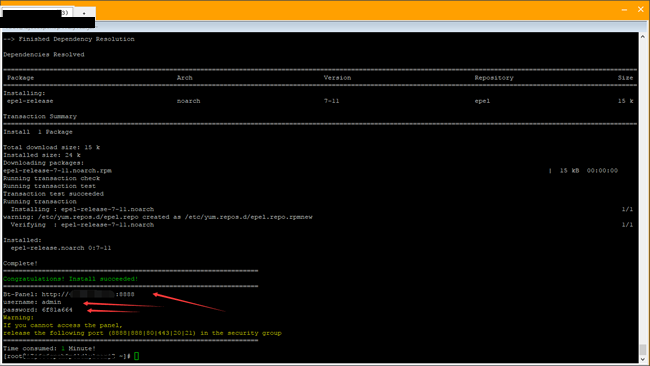Select the first session tab ending in parenthesis
The height and width of the screenshot is (366, 650).
[36, 13]
